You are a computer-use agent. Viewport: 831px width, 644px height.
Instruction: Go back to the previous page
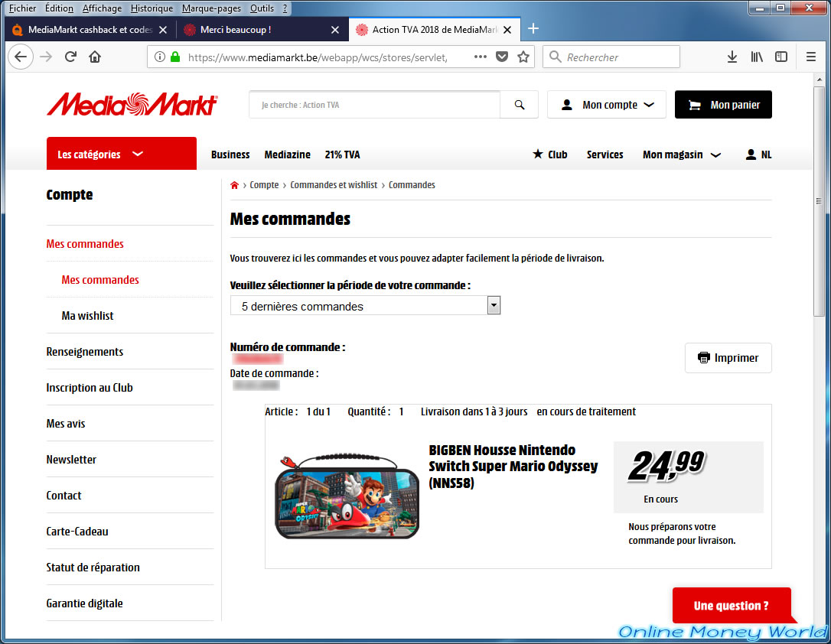point(21,57)
